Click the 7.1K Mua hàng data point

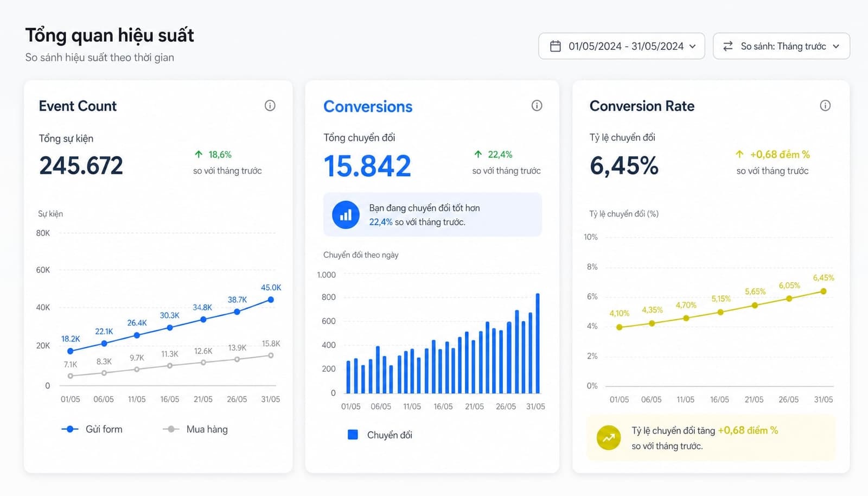click(70, 376)
